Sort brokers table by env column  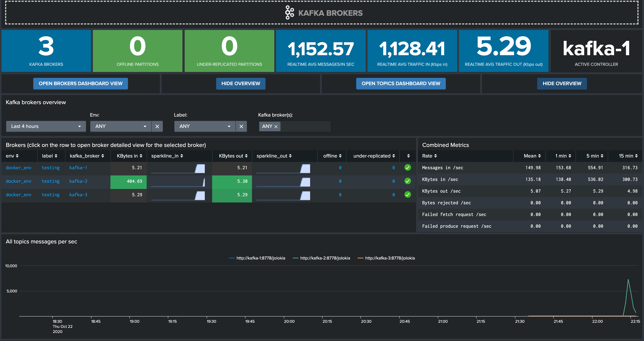coord(12,156)
